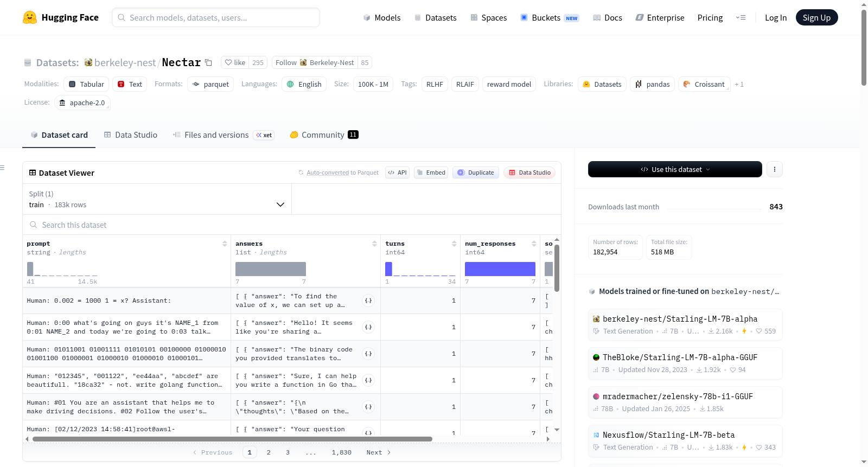Click the turns histogram bar
Image resolution: width=868 pixels, height=467 pixels.
click(x=388, y=269)
